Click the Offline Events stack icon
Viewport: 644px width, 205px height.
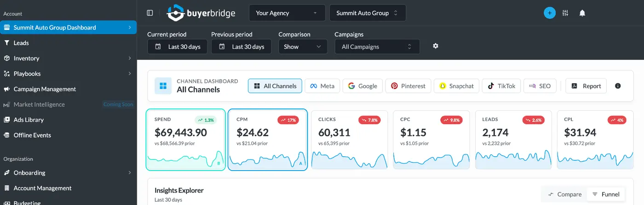click(x=6, y=135)
